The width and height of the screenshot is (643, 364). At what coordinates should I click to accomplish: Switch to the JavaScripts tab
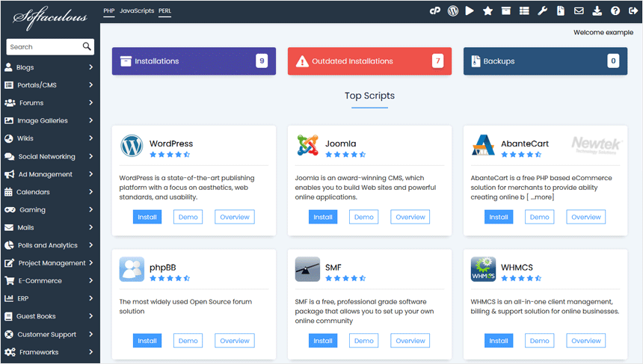tap(137, 11)
